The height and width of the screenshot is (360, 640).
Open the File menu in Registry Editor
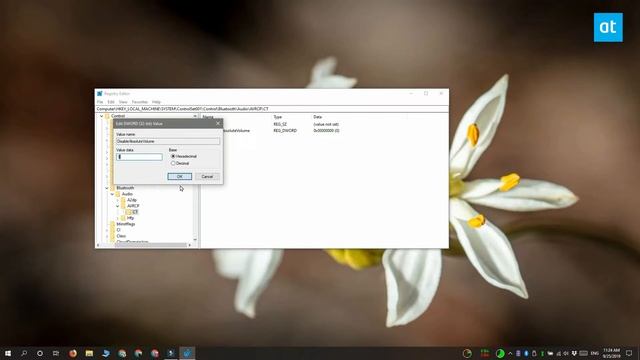coord(100,102)
